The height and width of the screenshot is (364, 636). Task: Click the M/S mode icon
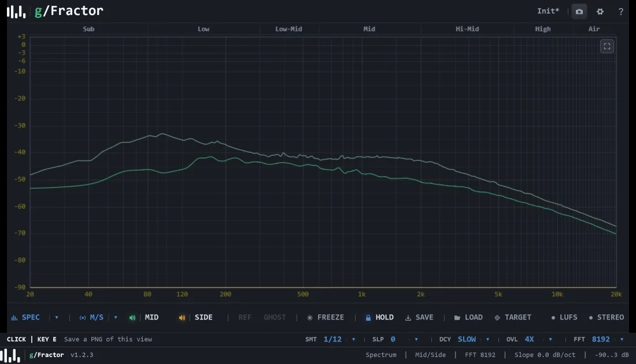82,318
